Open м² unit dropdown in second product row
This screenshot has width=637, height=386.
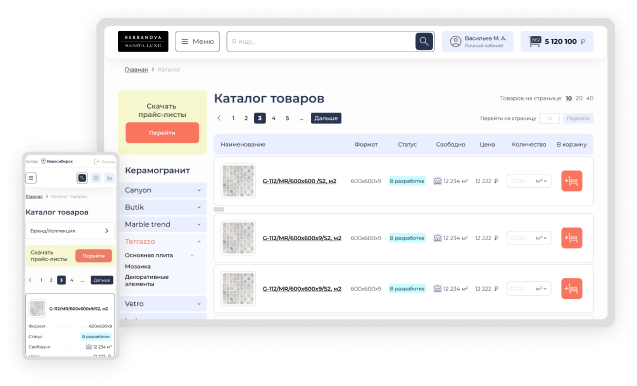[x=542, y=238]
